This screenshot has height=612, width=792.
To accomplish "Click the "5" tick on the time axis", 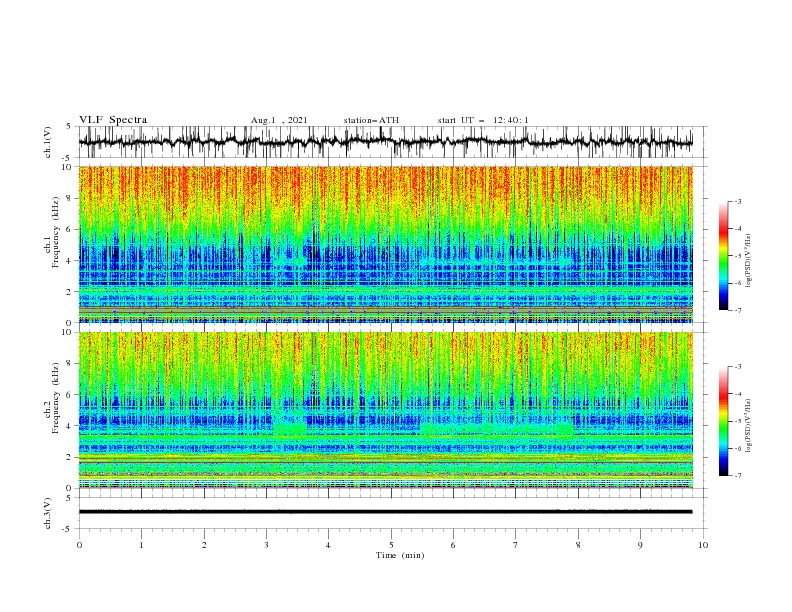I will (x=391, y=545).
